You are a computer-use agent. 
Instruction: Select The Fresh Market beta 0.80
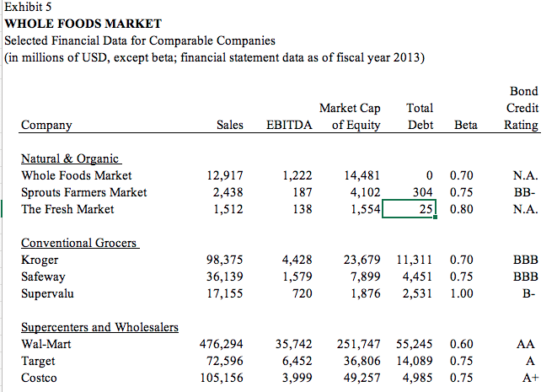click(x=462, y=209)
